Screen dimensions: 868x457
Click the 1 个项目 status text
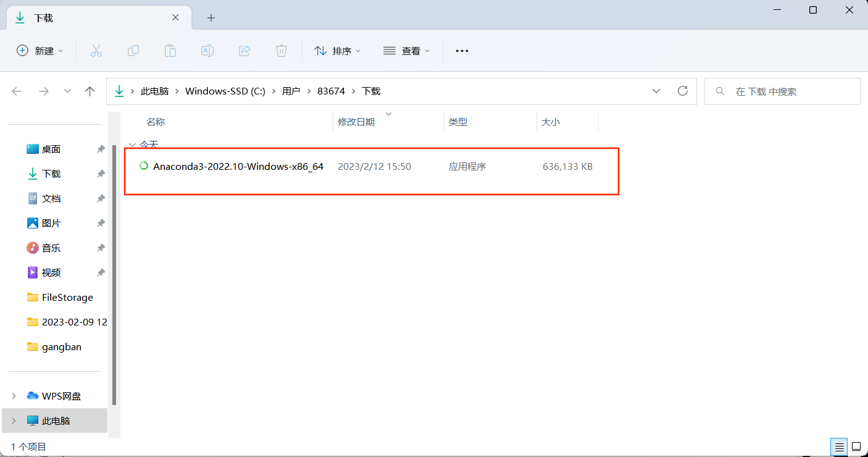click(x=28, y=447)
